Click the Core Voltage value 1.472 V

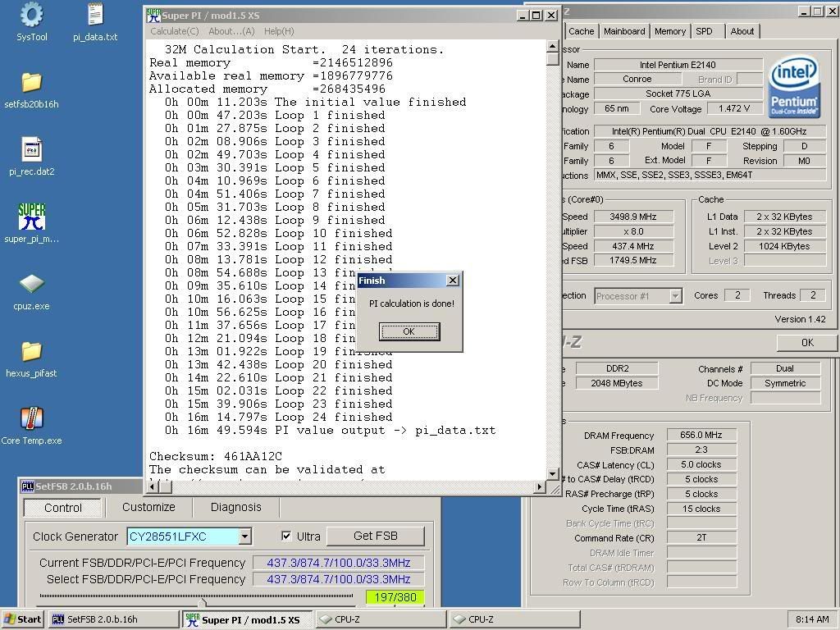pyautogui.click(x=734, y=109)
